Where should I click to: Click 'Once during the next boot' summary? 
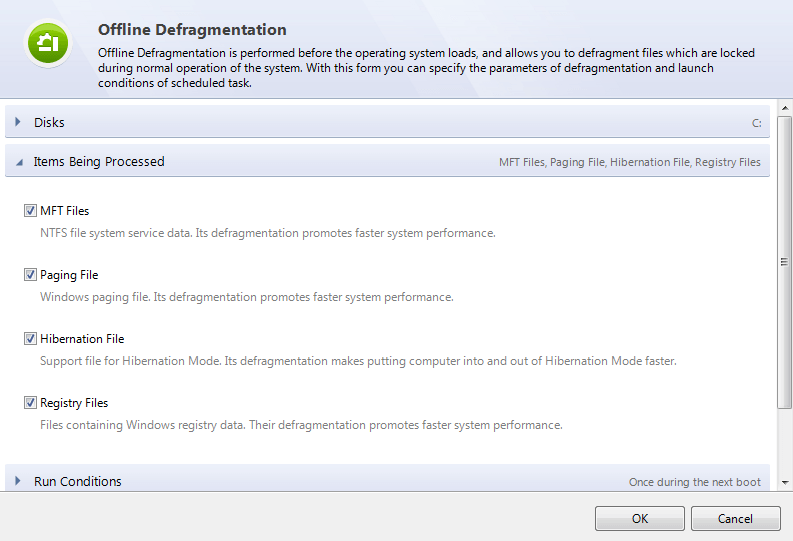(694, 482)
